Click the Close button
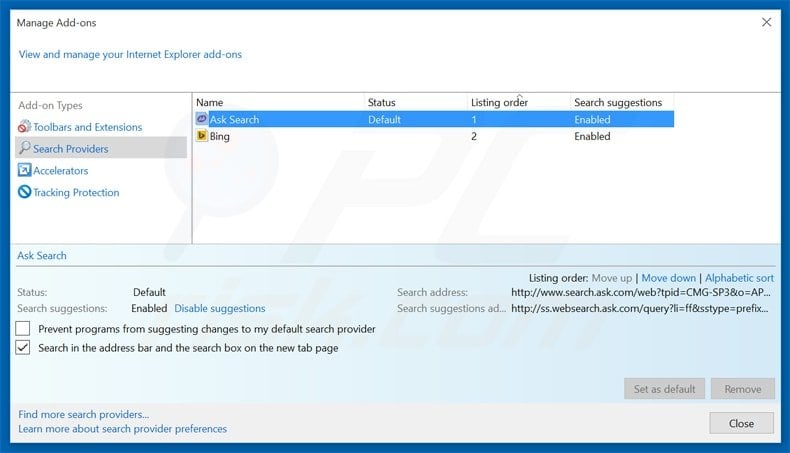790x453 pixels. coord(741,423)
